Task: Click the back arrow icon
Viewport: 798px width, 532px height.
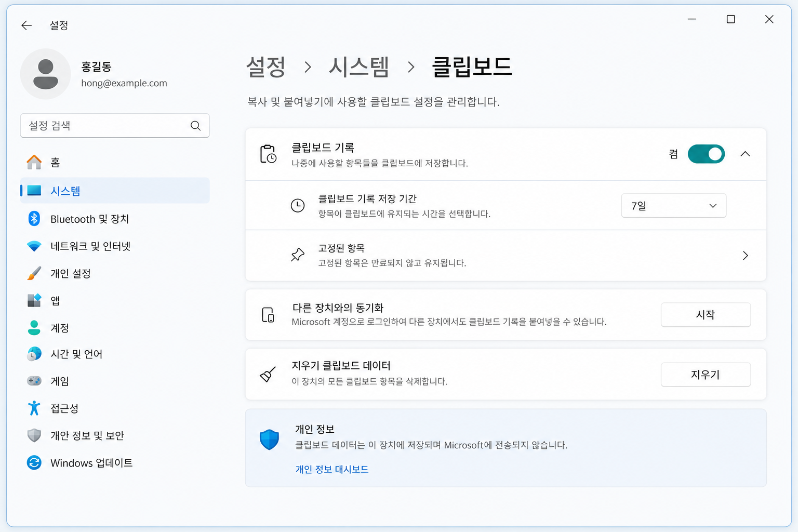Action: pyautogui.click(x=26, y=25)
